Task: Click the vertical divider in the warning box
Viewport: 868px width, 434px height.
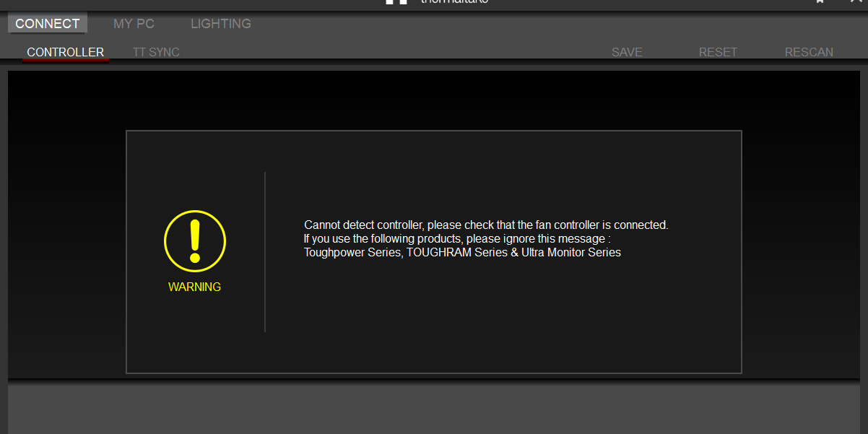Action: coord(265,252)
